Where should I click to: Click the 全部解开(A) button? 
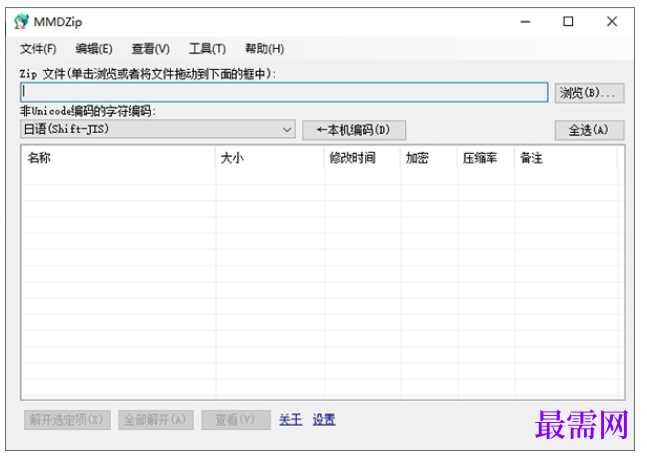156,420
